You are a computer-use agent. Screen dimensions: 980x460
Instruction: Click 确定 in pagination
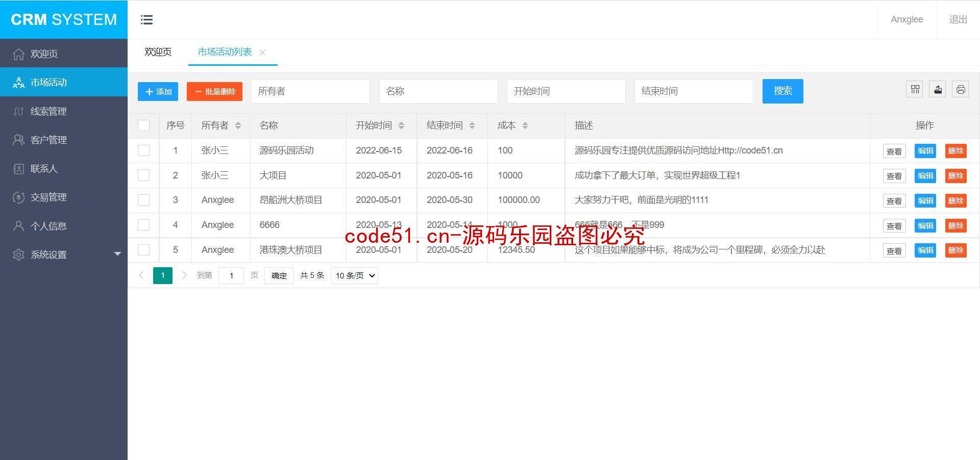point(279,275)
